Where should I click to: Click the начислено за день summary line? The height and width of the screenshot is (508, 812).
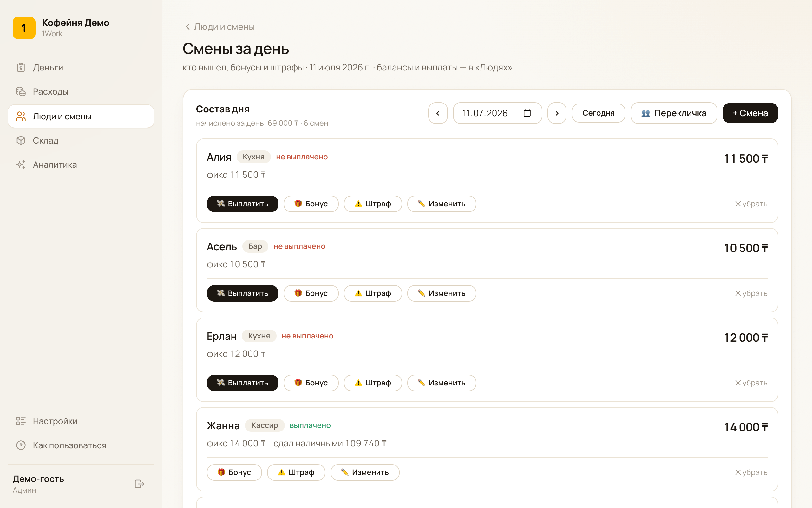262,123
